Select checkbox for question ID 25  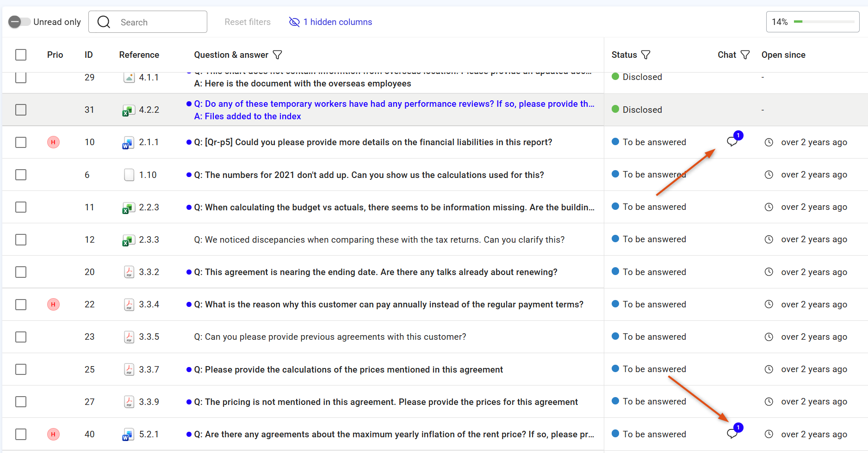tap(21, 369)
